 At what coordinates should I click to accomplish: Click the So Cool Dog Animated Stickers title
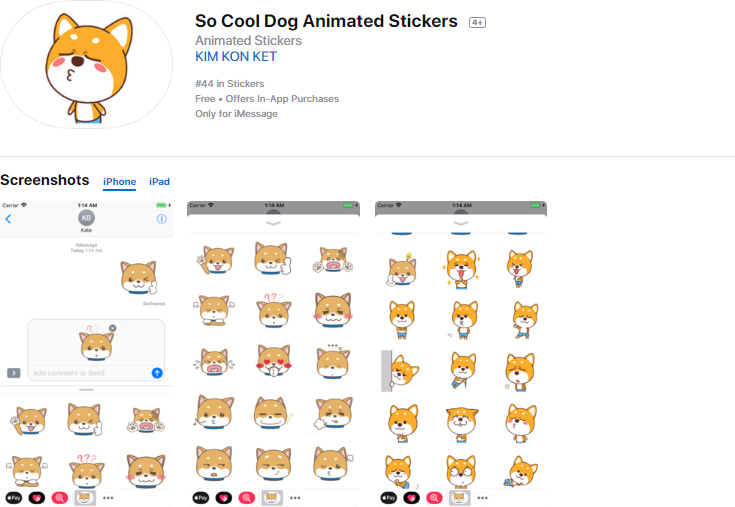click(326, 21)
